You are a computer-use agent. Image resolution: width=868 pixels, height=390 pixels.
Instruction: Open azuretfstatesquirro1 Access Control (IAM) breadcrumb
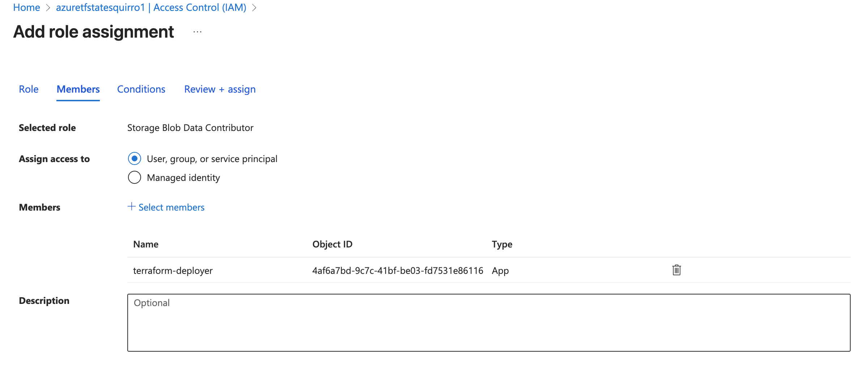[x=151, y=8]
